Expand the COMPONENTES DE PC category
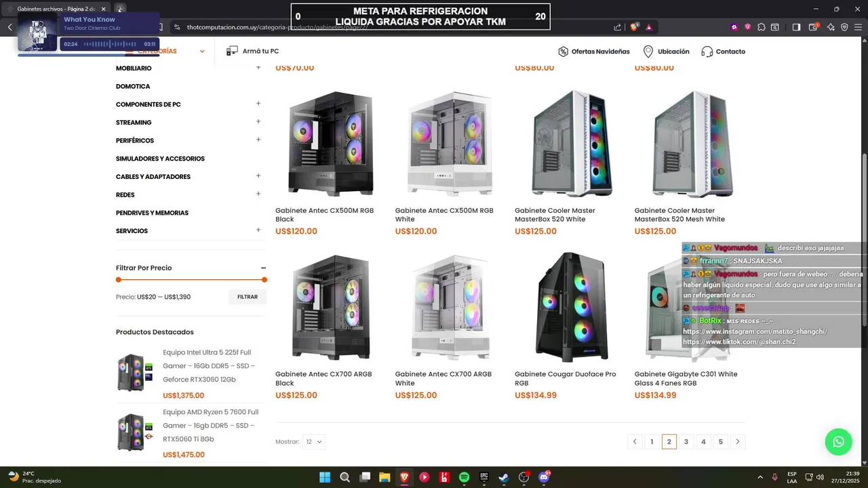Viewport: 868px width, 488px height. 258,104
